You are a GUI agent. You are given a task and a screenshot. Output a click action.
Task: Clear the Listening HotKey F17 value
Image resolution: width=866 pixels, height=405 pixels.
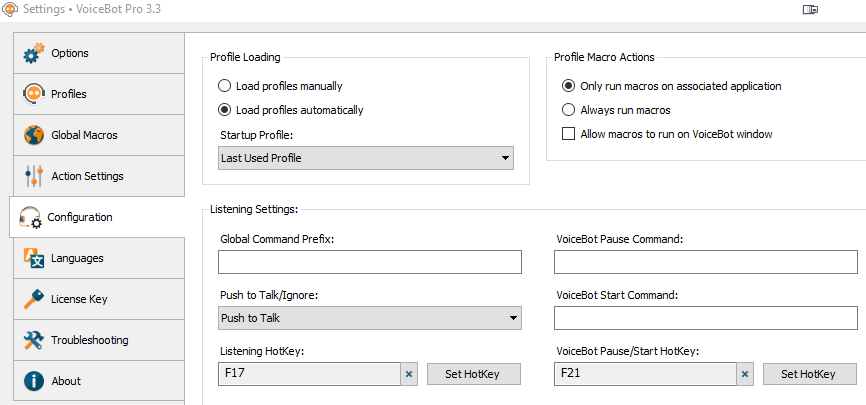pyautogui.click(x=408, y=374)
